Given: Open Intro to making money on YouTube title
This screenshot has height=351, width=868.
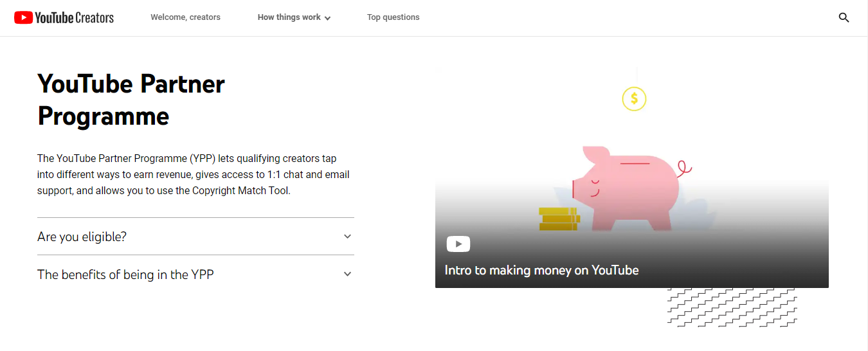Looking at the screenshot, I should pyautogui.click(x=541, y=270).
